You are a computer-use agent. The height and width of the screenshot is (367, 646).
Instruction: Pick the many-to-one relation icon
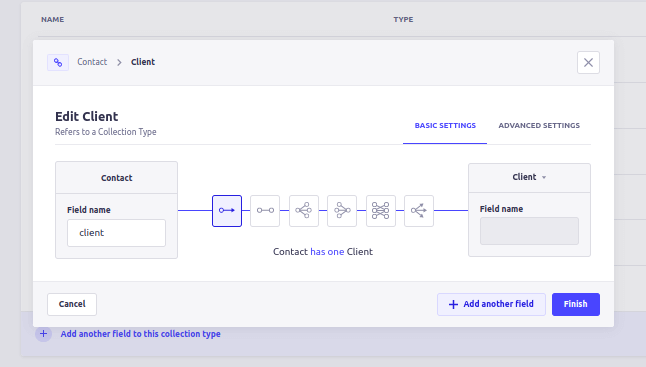tap(342, 211)
